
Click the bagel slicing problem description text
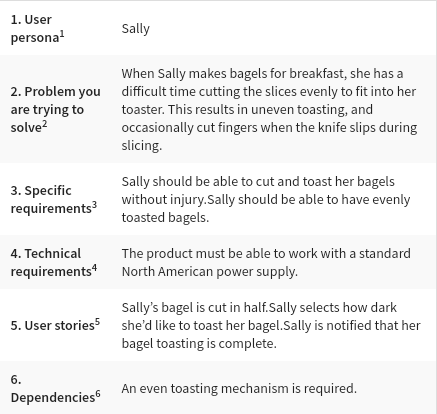[269, 109]
